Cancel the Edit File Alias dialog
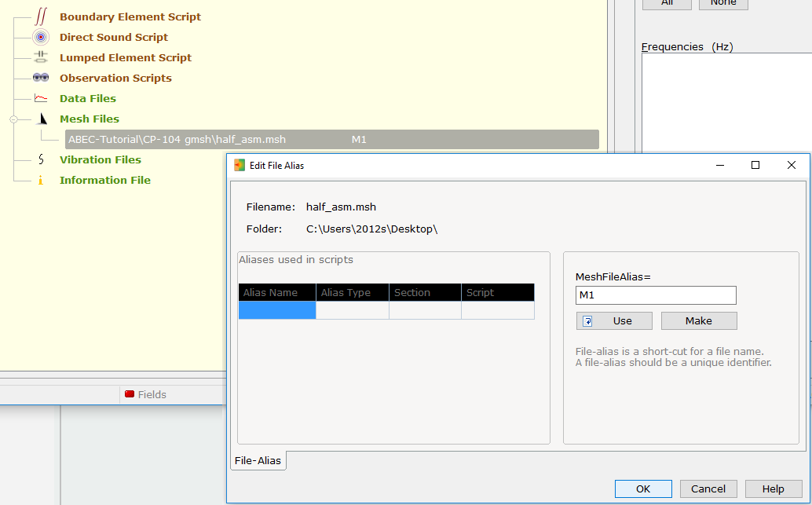 pos(708,489)
